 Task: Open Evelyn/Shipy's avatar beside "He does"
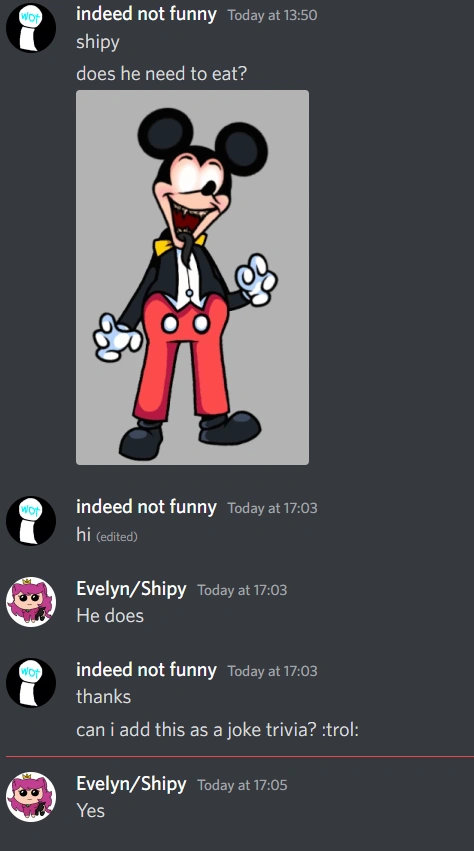(x=31, y=601)
